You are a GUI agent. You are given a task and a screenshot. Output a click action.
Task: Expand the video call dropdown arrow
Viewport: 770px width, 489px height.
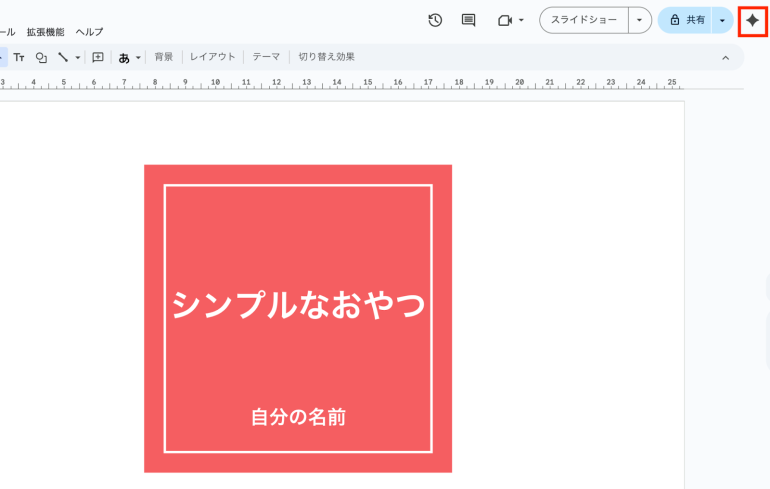pyautogui.click(x=522, y=21)
